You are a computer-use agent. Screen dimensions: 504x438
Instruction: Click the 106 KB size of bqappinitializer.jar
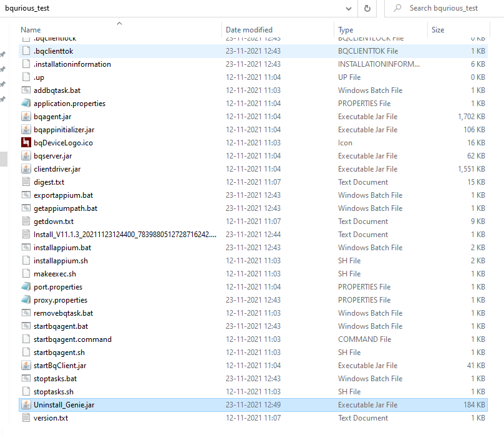[x=474, y=130]
